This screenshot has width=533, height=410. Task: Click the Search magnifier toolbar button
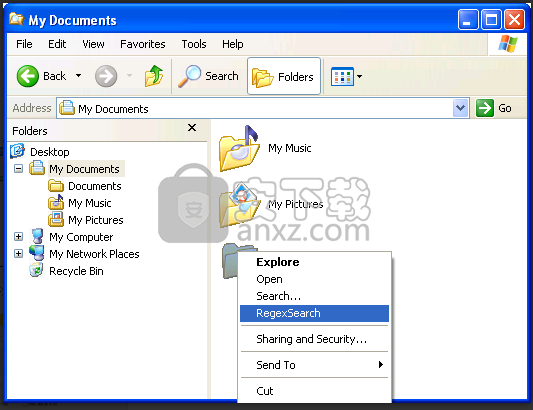tap(209, 76)
